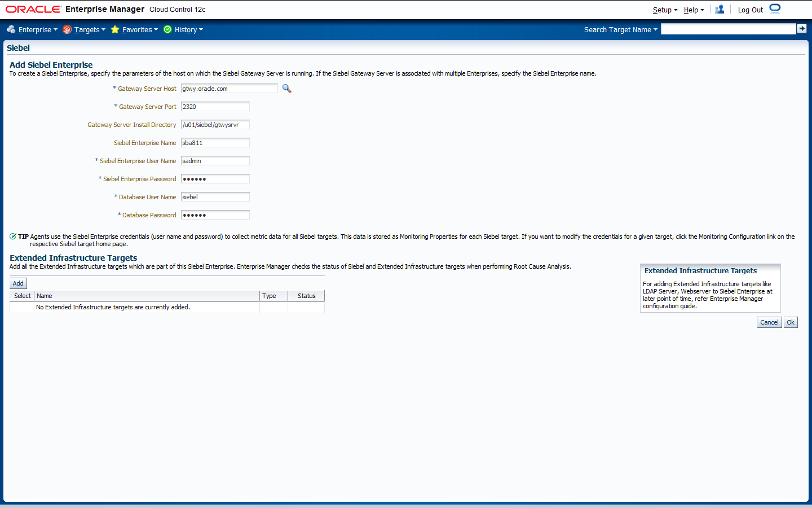Screen dimensions: 812x508
Task: Click 'No Extended Infrastructure targets are currently added' row
Action: point(167,308)
